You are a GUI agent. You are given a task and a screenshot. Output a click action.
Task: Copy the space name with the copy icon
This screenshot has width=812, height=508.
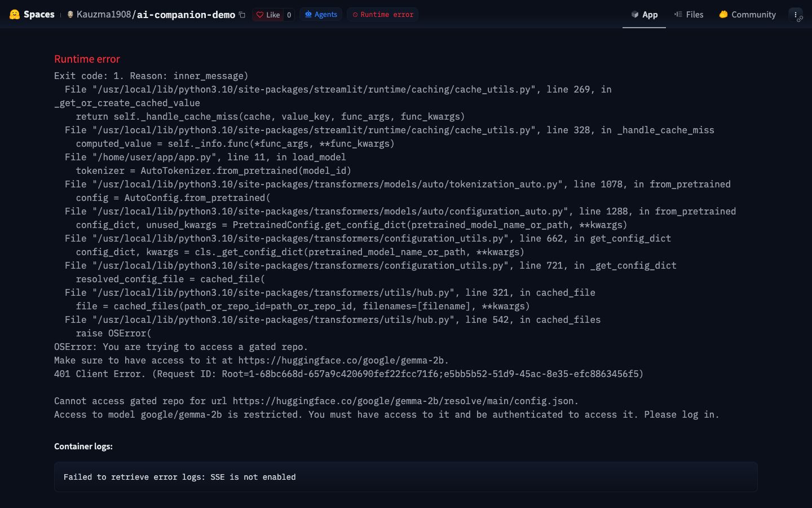pyautogui.click(x=242, y=15)
